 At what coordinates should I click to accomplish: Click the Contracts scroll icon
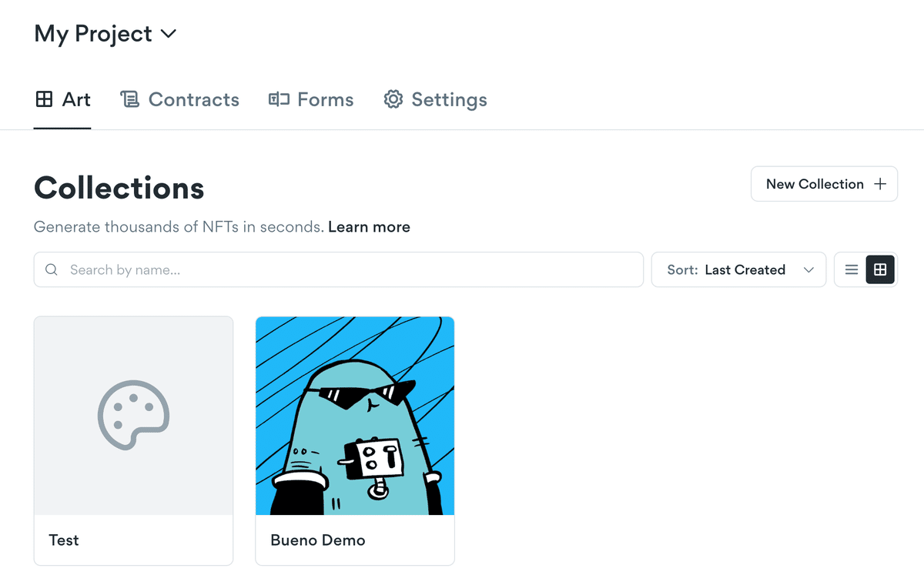(x=129, y=99)
